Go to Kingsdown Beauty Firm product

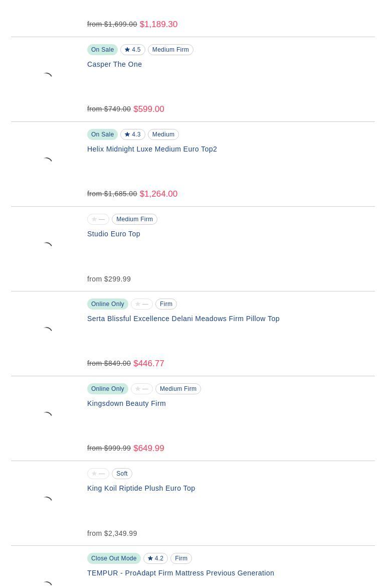[126, 403]
